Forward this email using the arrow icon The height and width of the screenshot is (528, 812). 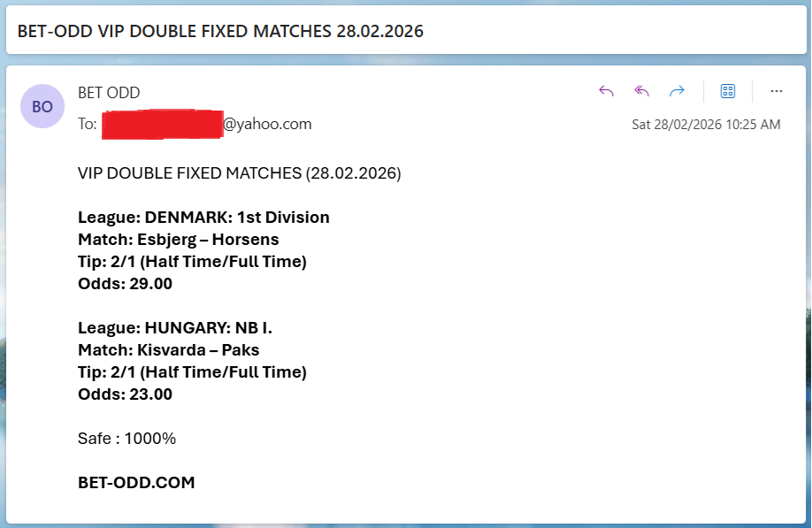coord(677,91)
